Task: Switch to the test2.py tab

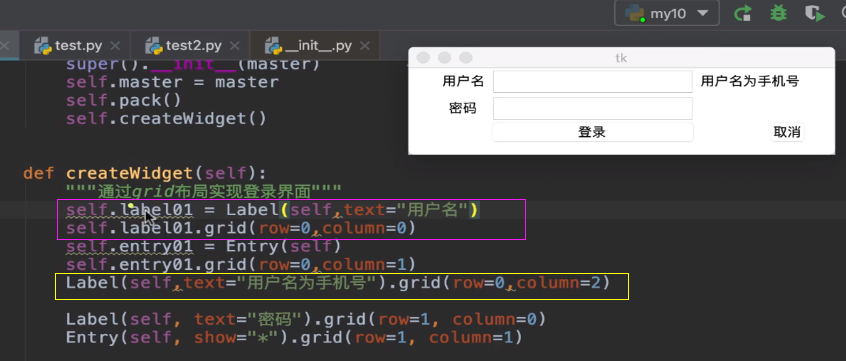Action: pos(194,46)
